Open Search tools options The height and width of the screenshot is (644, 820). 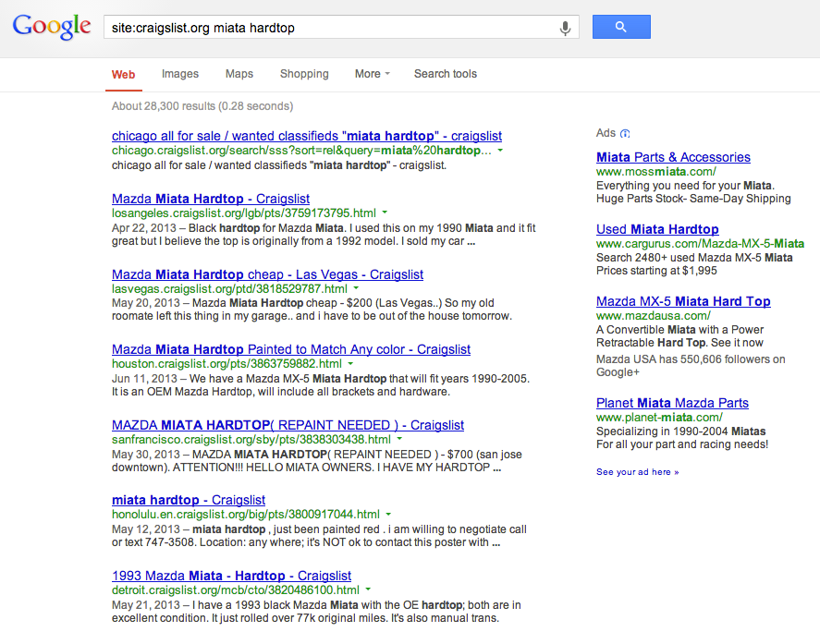[445, 74]
